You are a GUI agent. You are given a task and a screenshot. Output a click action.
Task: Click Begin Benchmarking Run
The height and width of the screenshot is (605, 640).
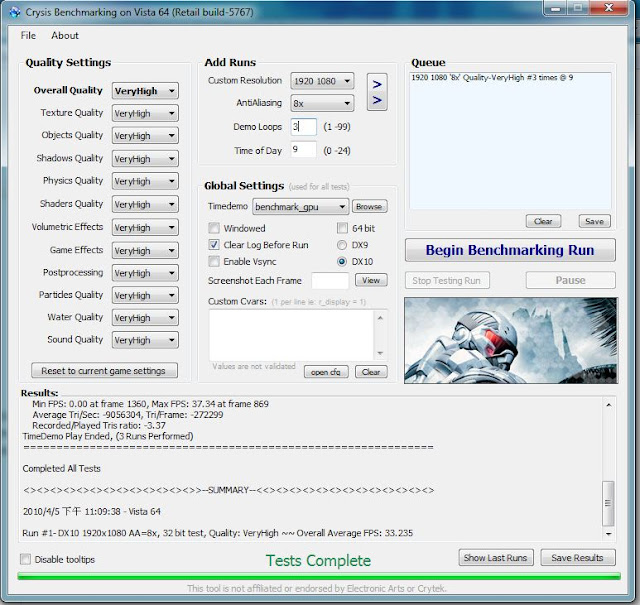point(510,250)
